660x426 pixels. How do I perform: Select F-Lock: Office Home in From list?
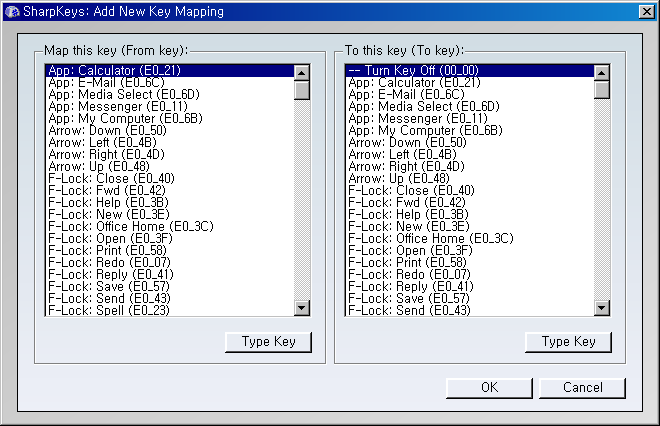pos(169,226)
